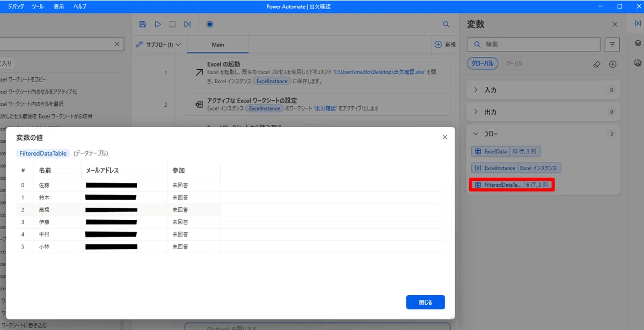The height and width of the screenshot is (330, 644).
Task: Select the 高橋 row
Action: pyautogui.click(x=231, y=210)
